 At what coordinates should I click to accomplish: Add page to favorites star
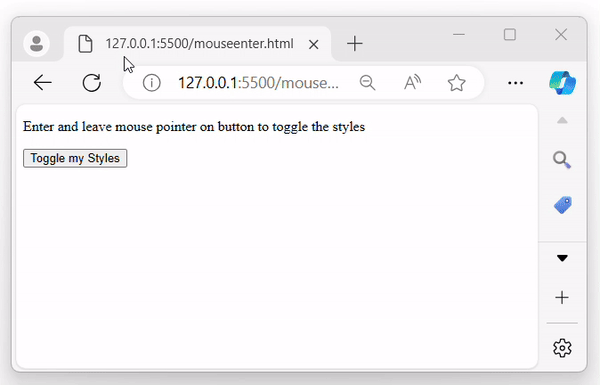(457, 83)
